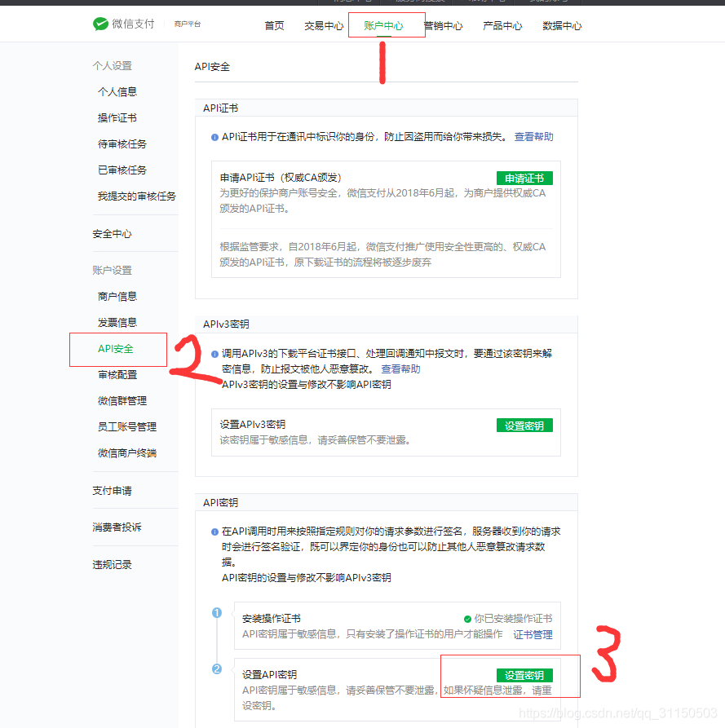Click the 申请API证书（权威CA颁发） title
Image resolution: width=725 pixels, height=728 pixels.
tap(281, 178)
